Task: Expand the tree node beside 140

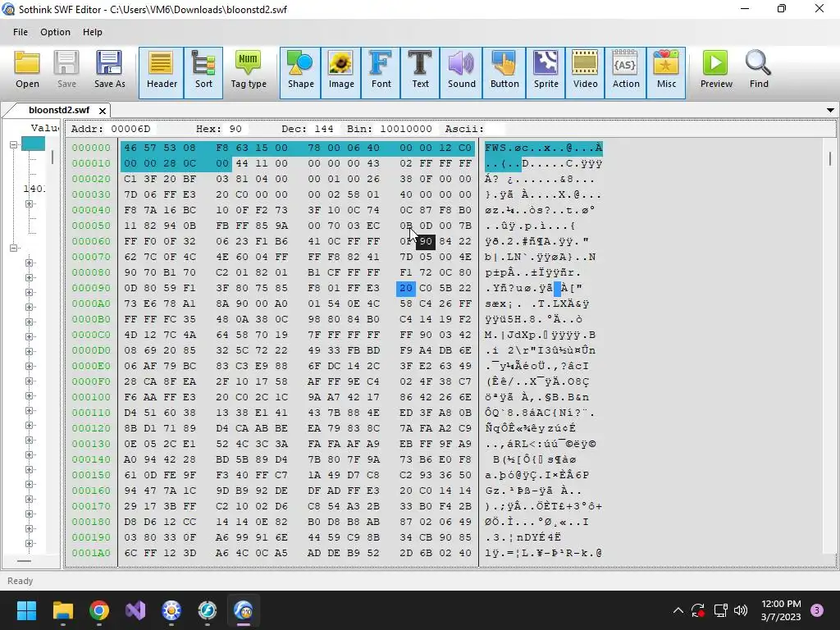Action: (x=29, y=203)
